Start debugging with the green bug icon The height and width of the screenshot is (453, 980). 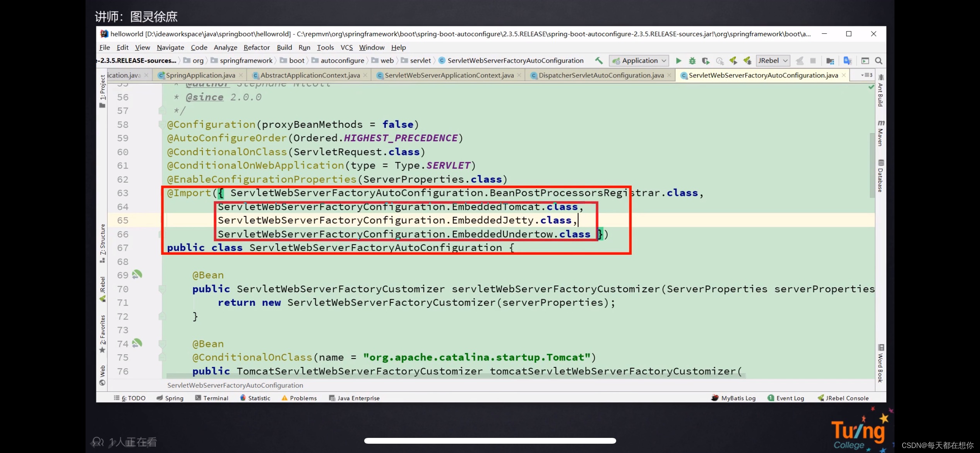[x=692, y=61]
